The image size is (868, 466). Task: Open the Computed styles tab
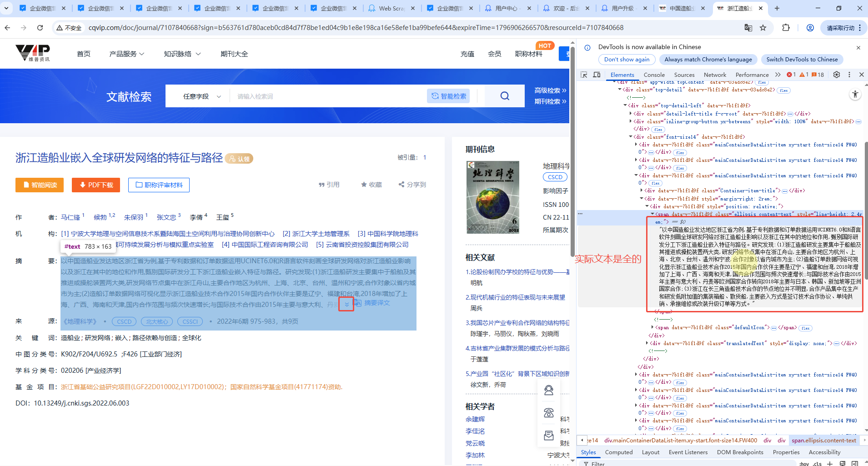619,452
